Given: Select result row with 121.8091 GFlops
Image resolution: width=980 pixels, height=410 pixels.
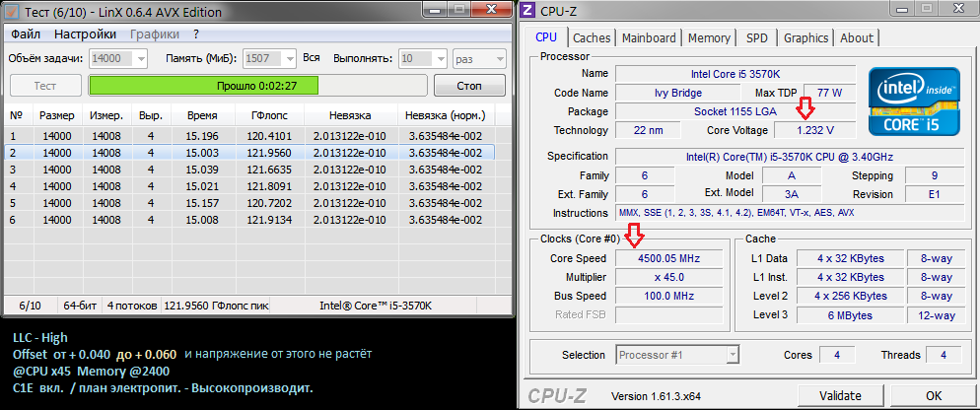Looking at the screenshot, I should tap(249, 186).
